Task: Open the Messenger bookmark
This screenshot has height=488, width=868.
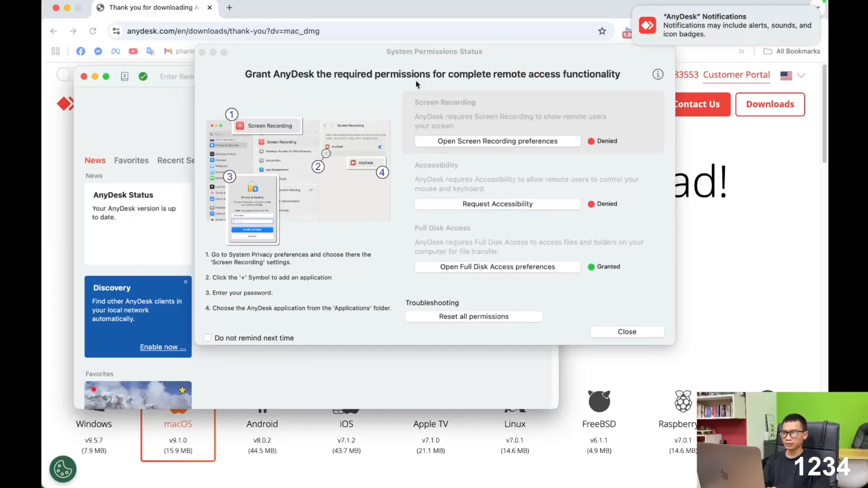Action: [x=98, y=51]
